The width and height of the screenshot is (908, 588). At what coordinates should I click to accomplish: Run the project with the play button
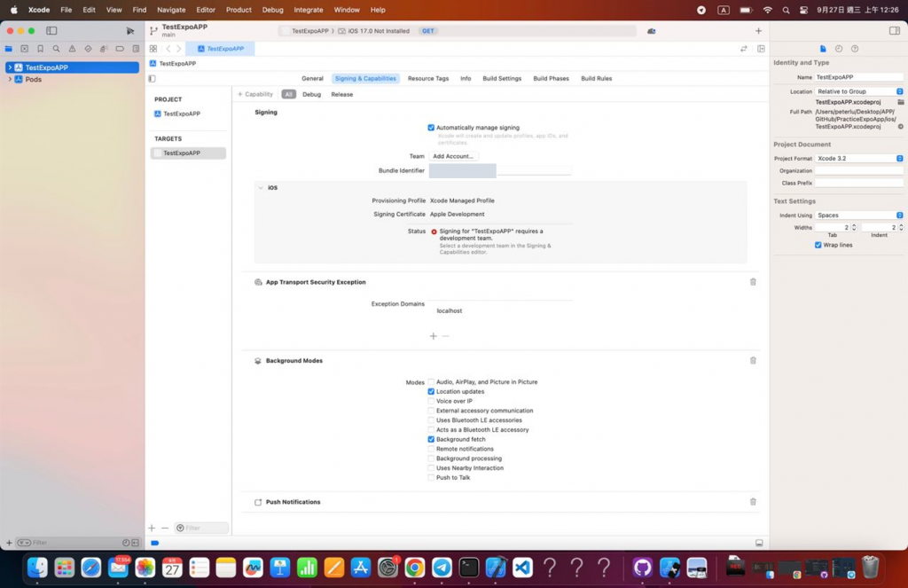(129, 31)
